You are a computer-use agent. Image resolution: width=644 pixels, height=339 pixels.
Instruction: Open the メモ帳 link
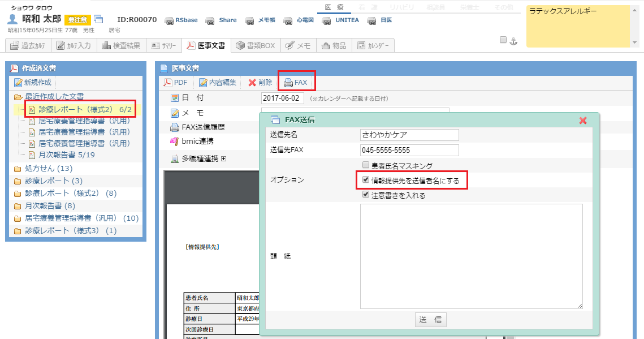pyautogui.click(x=261, y=20)
